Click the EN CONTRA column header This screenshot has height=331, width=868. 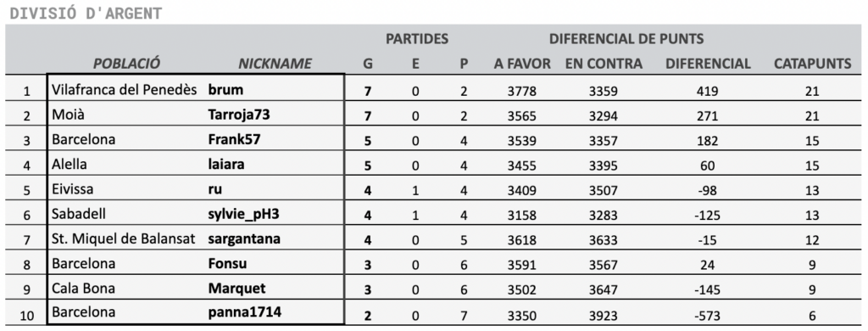(604, 64)
